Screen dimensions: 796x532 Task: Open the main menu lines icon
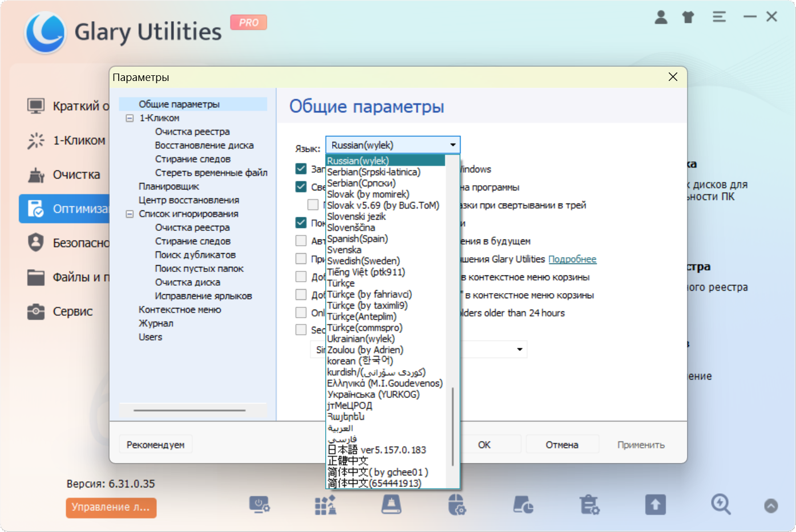coord(719,17)
